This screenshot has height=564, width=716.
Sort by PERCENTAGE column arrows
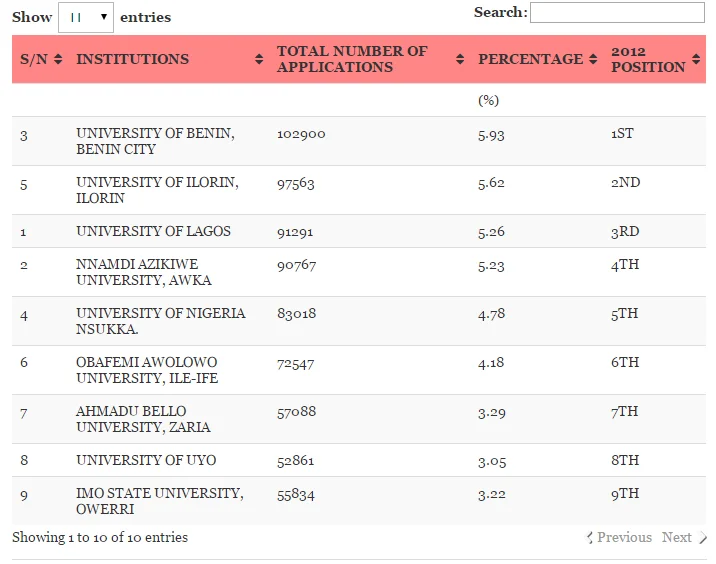coord(593,59)
